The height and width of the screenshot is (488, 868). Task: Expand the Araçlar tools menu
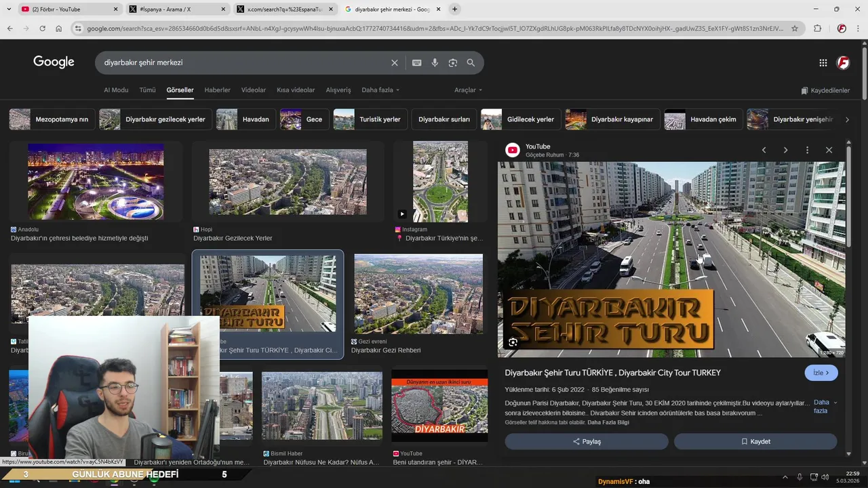[468, 90]
